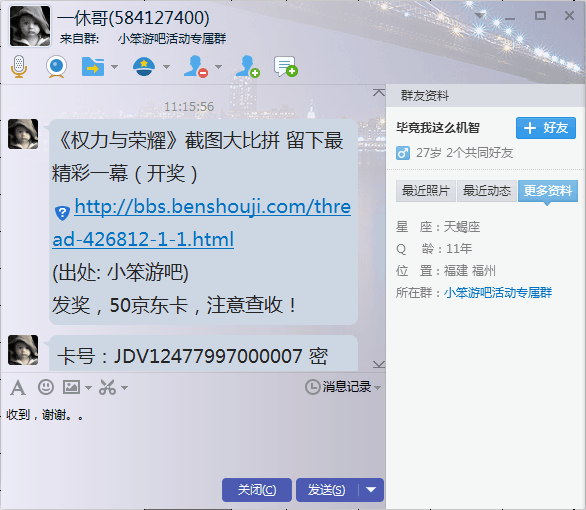Click into the message input field
Image resolution: width=586 pixels, height=510 pixels.
[x=193, y=437]
